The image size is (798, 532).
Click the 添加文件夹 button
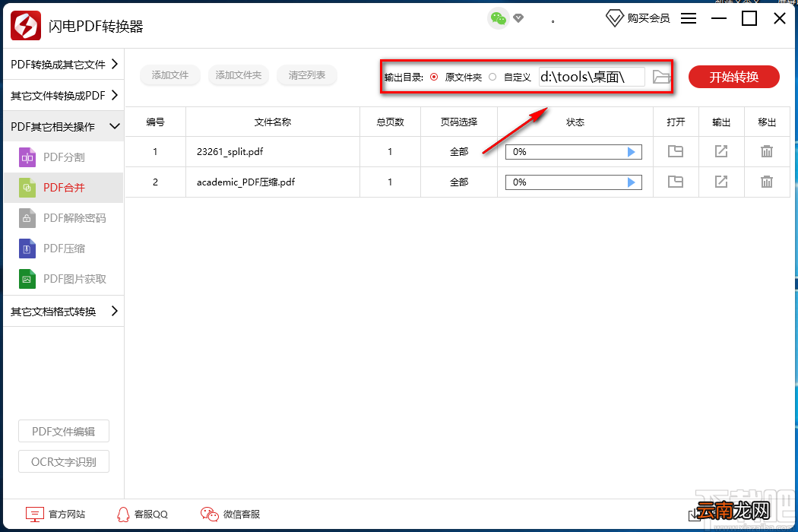[238, 74]
